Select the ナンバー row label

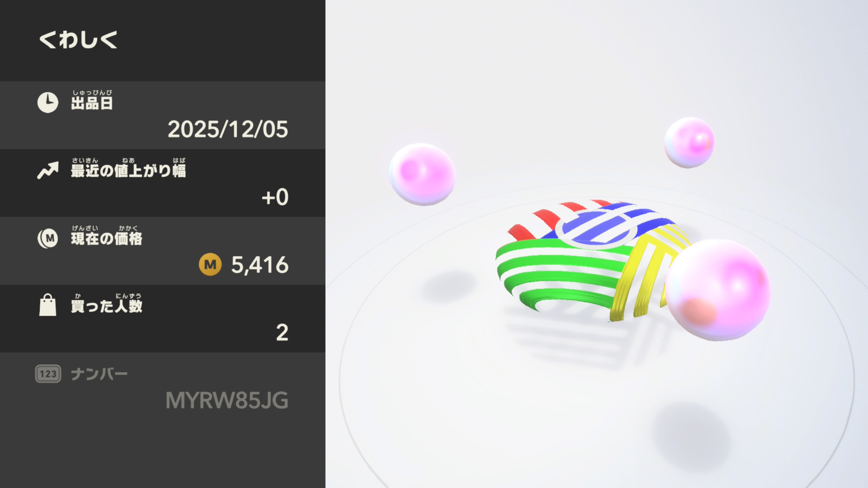coord(99,374)
